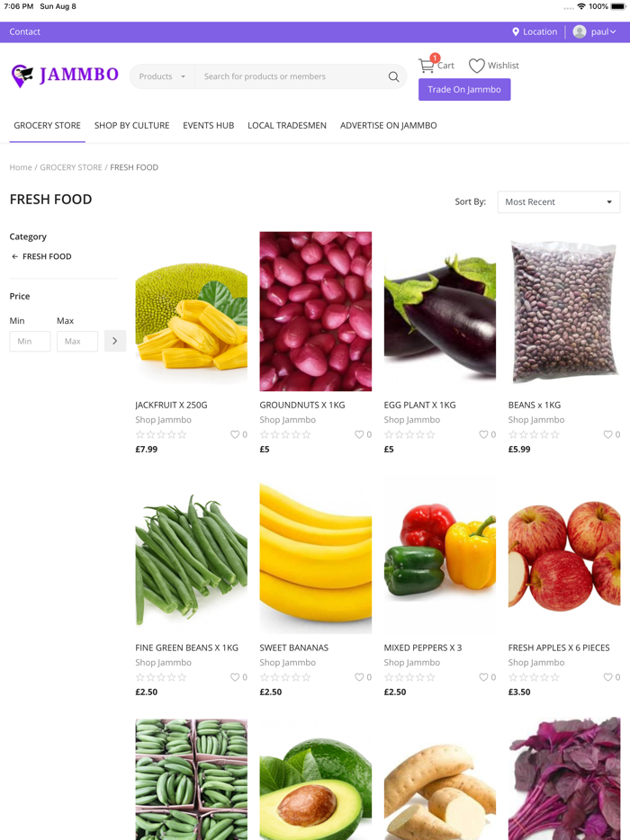Toggle wishlist heart for Jackfruit X 250G
The width and height of the screenshot is (630, 840).
(x=235, y=434)
